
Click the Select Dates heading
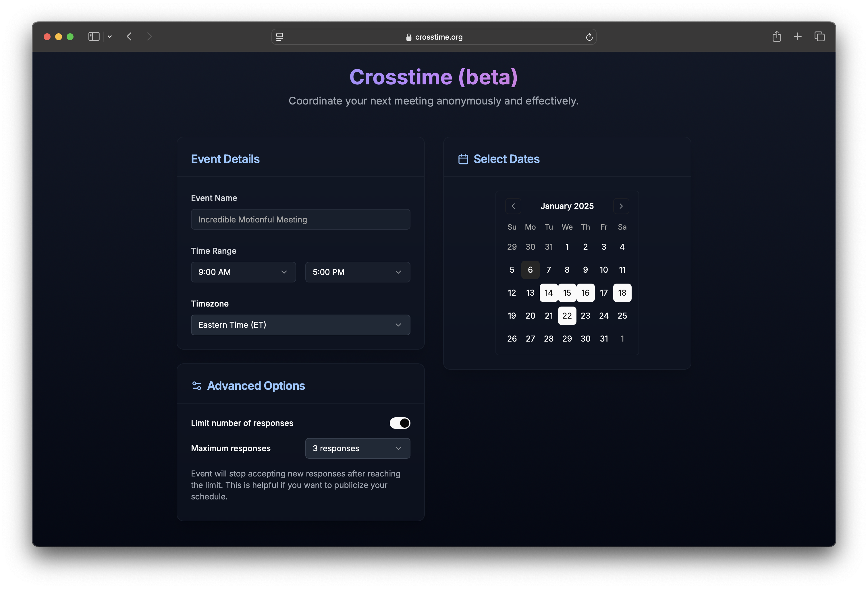click(x=506, y=159)
